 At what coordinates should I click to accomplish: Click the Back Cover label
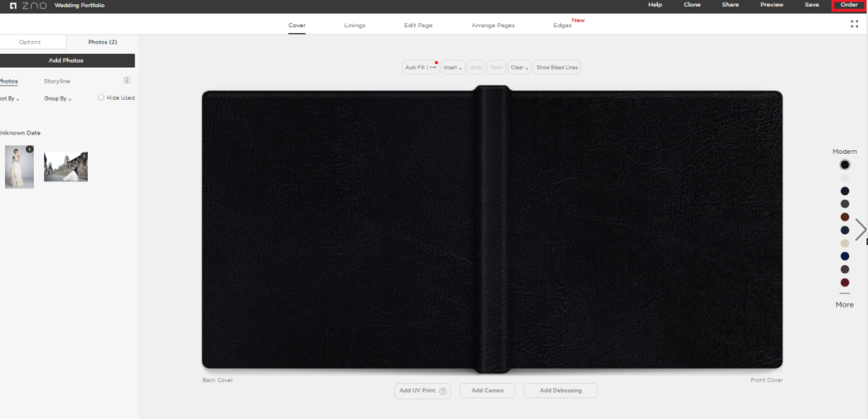pos(218,380)
